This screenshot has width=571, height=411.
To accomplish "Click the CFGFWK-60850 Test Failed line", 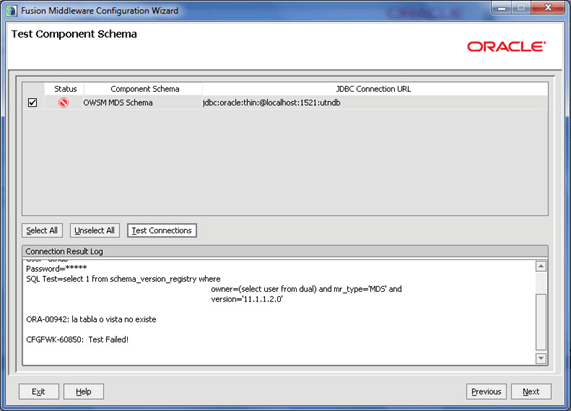I will [x=77, y=340].
